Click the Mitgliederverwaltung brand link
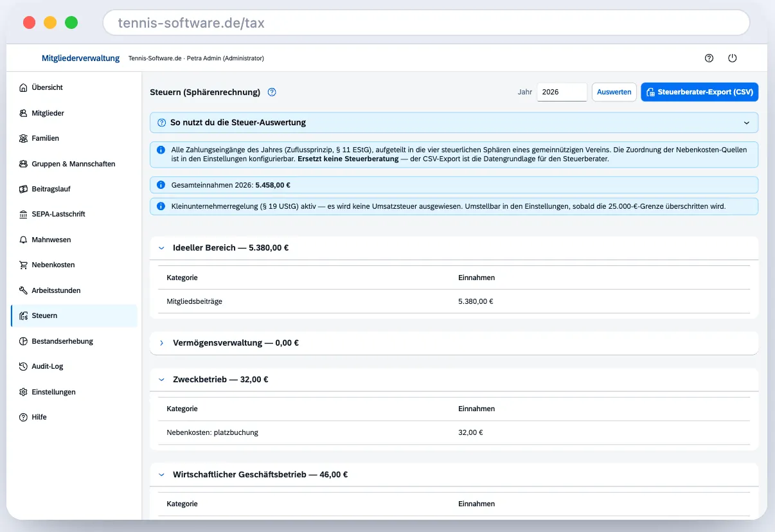 point(80,58)
